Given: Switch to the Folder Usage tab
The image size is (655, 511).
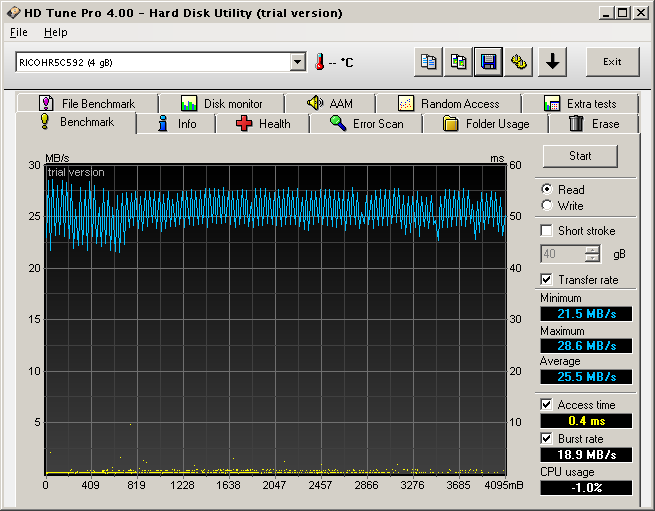Looking at the screenshot, I should pos(486,124).
